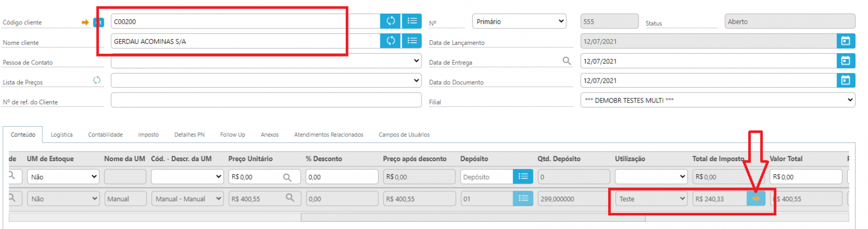This screenshot has height=229, width=868.
Task: Click green refresh icon near Lista de Preços
Action: 97,80
